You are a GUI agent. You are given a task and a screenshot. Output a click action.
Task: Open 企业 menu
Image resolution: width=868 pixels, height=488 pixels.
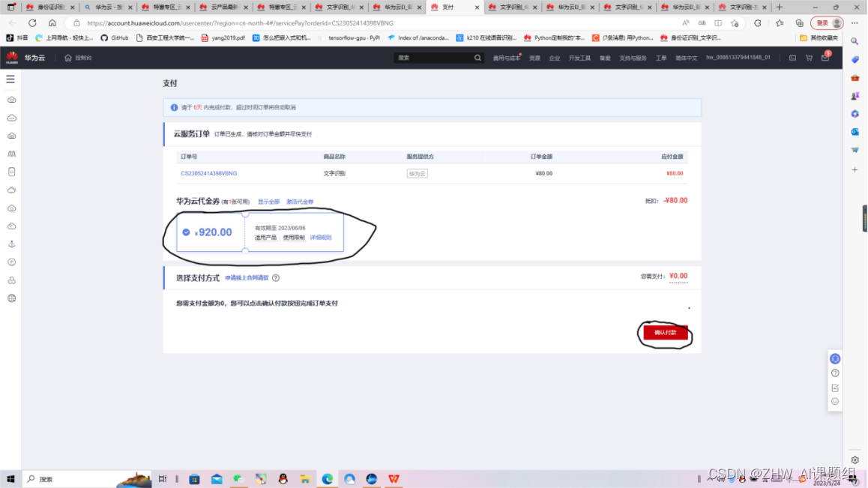[555, 58]
